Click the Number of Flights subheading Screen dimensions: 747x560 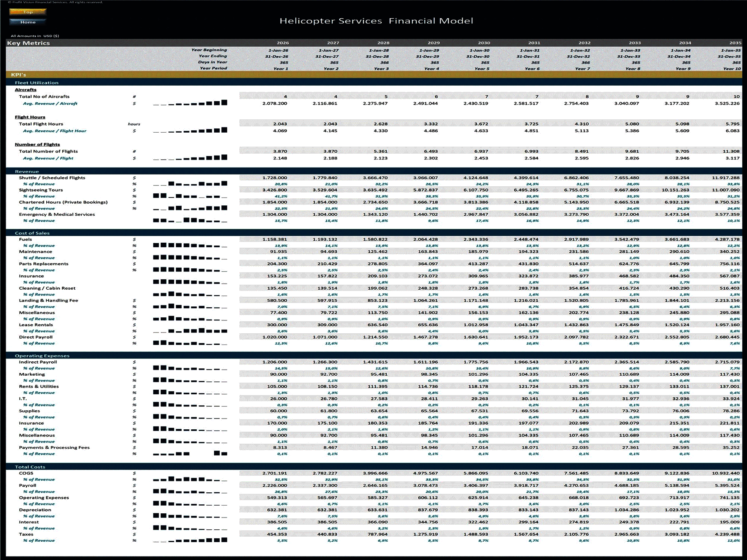tap(37, 145)
